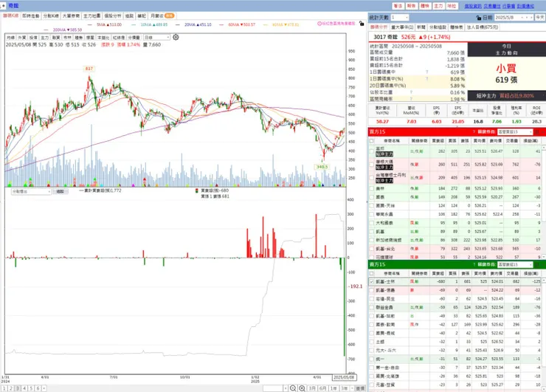Click the 今天 button
546x392 pixels.
(x=540, y=18)
